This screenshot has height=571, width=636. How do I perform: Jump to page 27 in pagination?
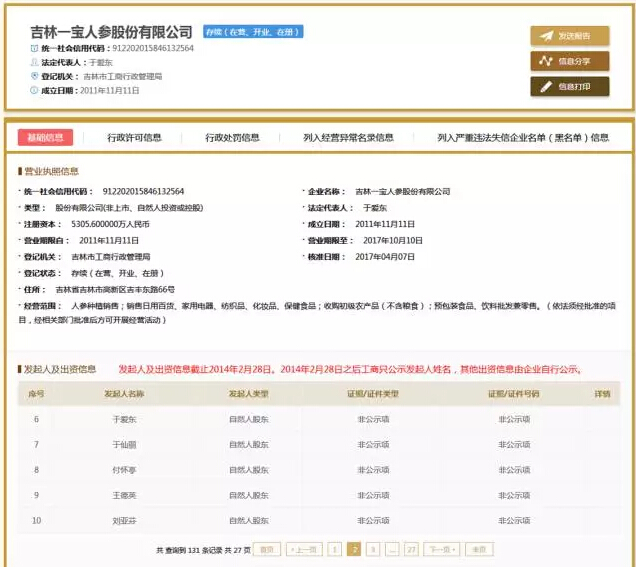click(411, 549)
